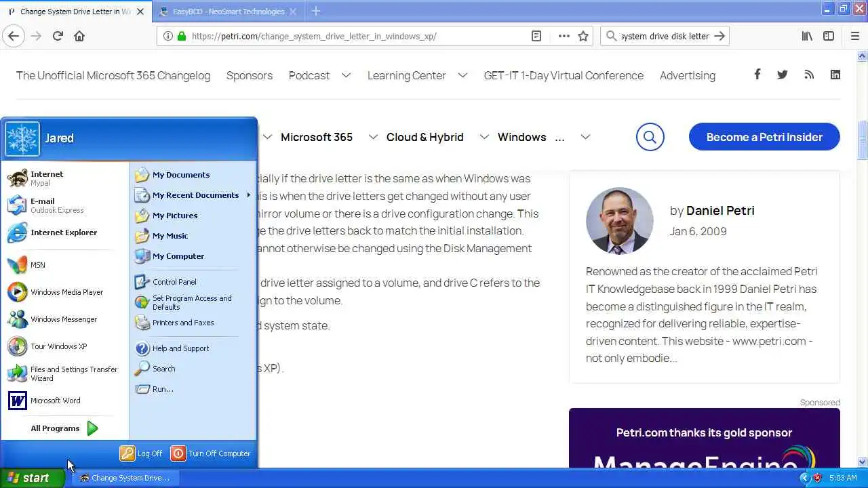This screenshot has height=488, width=868.
Task: Click the Jared user avatar picture
Action: pos(22,139)
